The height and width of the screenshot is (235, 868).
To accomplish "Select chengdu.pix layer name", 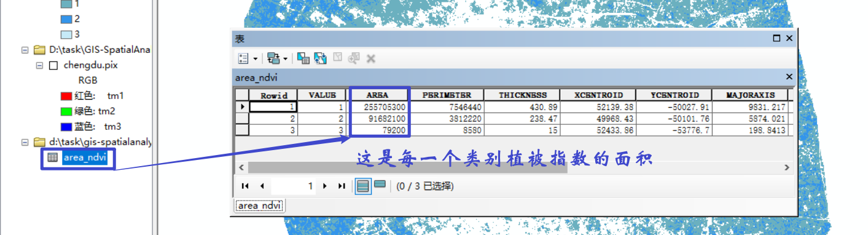I will 91,65.
